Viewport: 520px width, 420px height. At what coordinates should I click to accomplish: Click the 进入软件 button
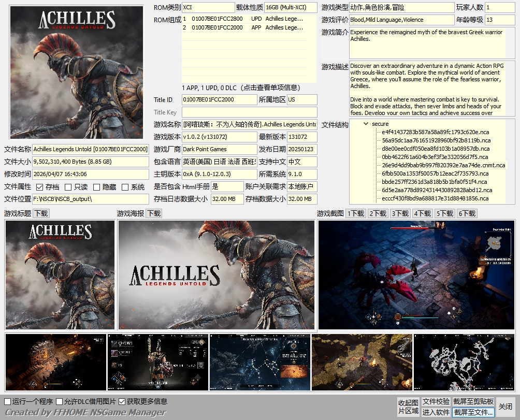436,412
